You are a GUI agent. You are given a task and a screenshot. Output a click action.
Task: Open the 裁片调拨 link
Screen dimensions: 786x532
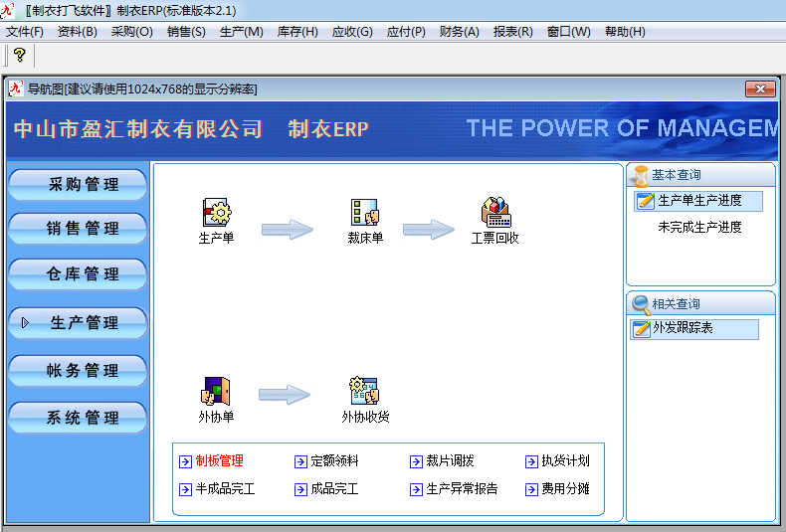pos(450,460)
